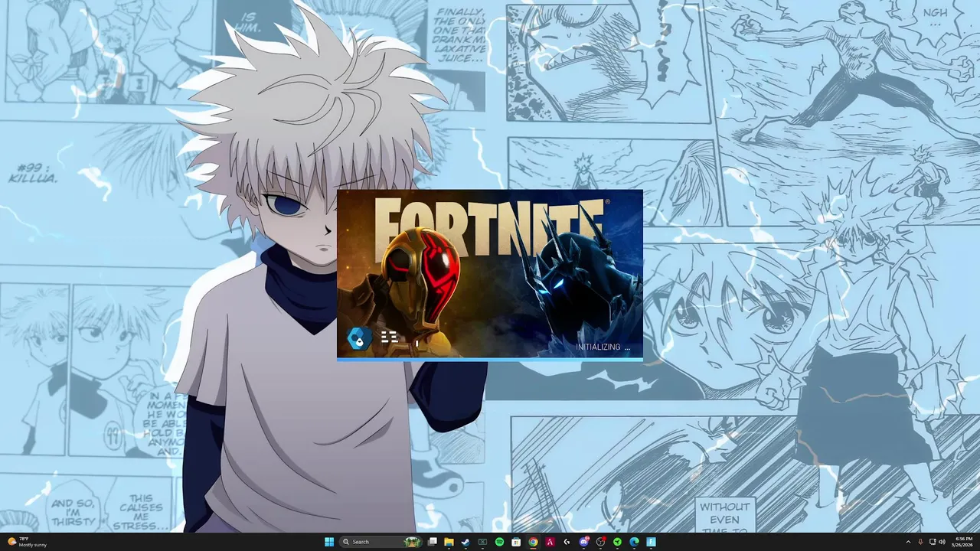This screenshot has width=980, height=551.
Task: Open the Xbox app taskbar icon
Action: pos(482,542)
